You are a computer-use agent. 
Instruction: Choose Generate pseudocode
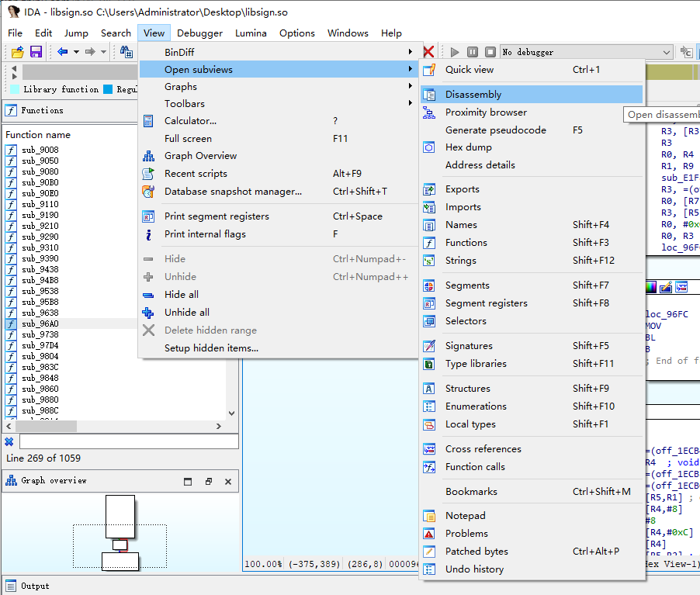[532, 130]
